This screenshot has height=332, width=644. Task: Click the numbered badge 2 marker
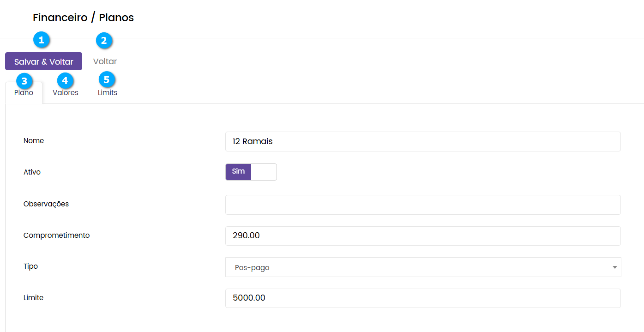click(104, 41)
